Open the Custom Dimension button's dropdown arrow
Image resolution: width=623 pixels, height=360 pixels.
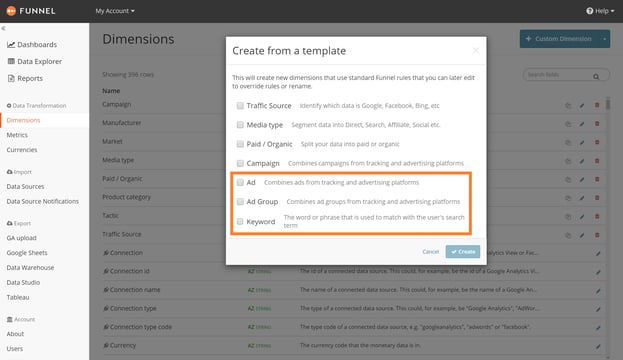[x=604, y=39]
